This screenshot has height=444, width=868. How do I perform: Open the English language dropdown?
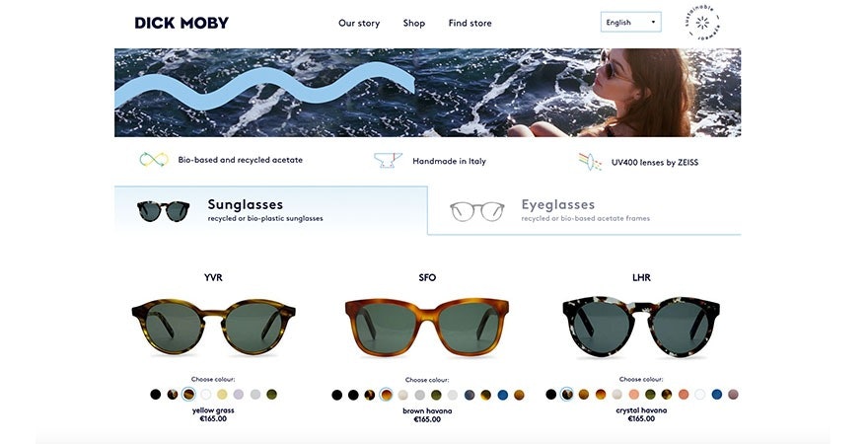pyautogui.click(x=630, y=22)
